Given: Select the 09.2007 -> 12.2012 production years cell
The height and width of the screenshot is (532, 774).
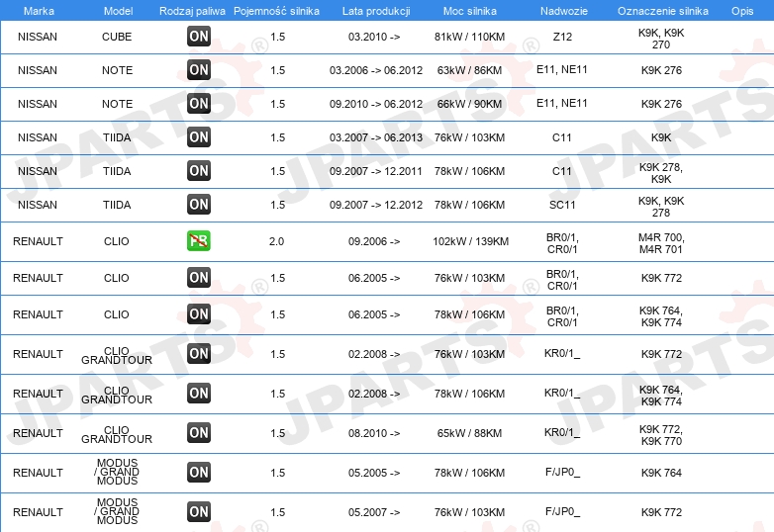Looking at the screenshot, I should click(x=376, y=204).
